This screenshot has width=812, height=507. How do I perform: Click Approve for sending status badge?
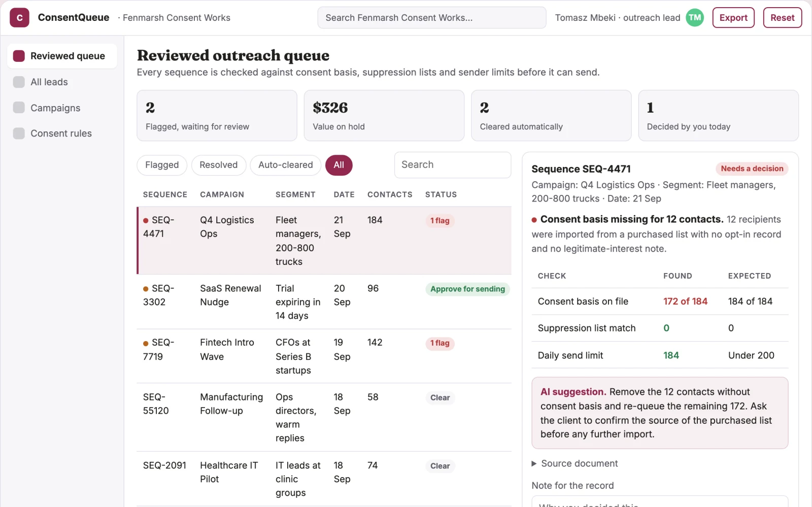click(467, 289)
